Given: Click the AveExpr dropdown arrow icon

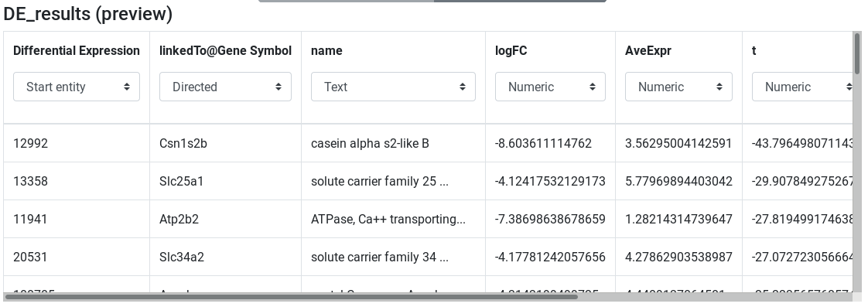Looking at the screenshot, I should point(719,87).
